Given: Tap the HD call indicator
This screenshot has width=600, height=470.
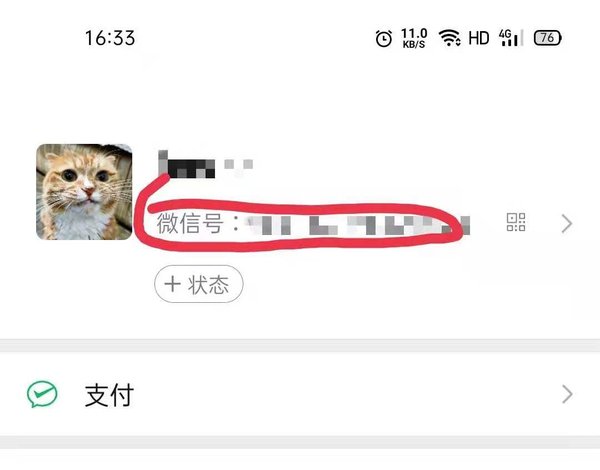Looking at the screenshot, I should click(479, 38).
